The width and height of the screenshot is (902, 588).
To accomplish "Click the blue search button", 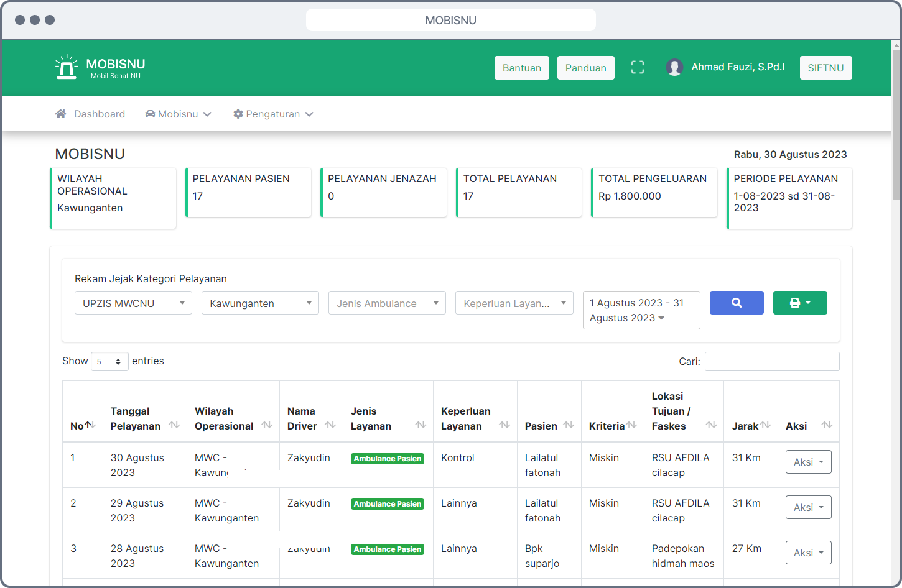I will (737, 303).
